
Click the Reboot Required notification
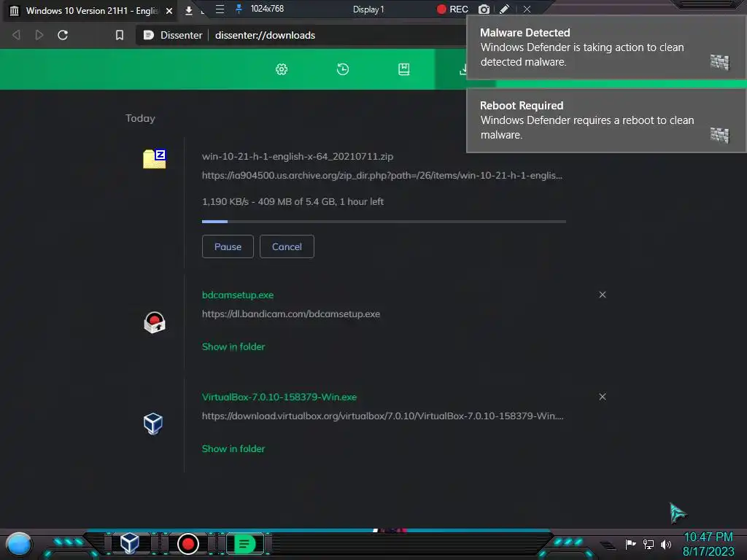(x=606, y=120)
